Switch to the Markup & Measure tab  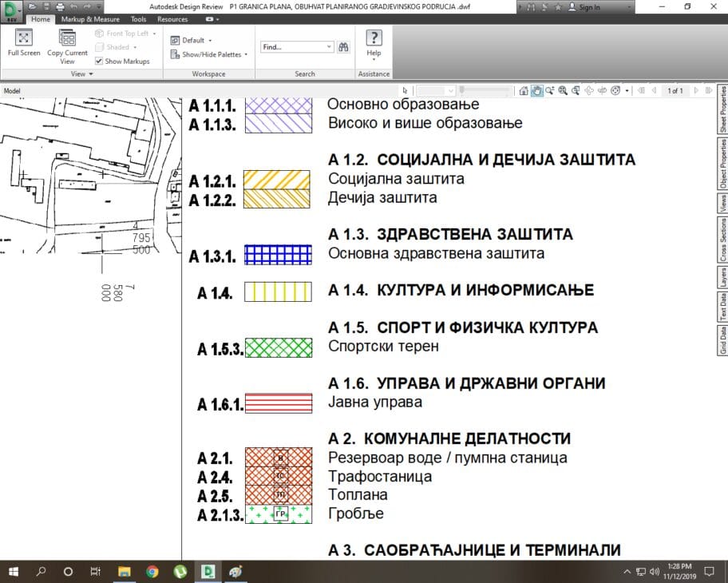point(90,18)
